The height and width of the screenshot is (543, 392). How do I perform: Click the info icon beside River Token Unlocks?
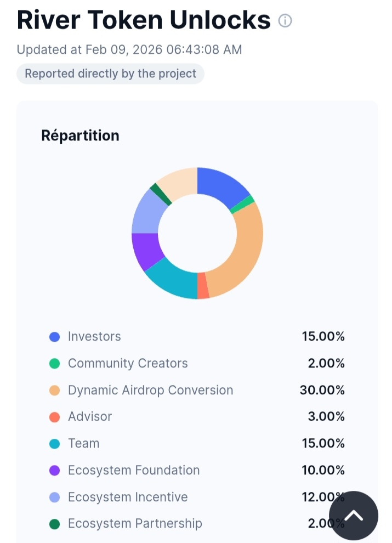285,21
